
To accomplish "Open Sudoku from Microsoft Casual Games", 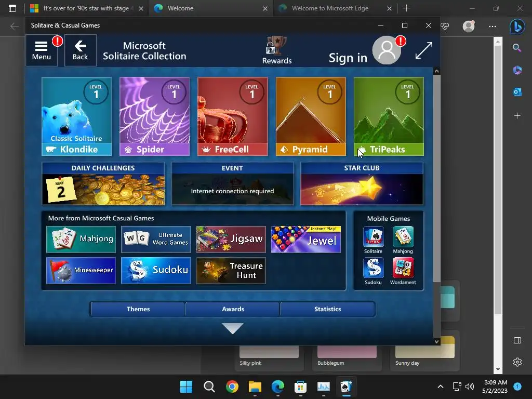I will (156, 270).
